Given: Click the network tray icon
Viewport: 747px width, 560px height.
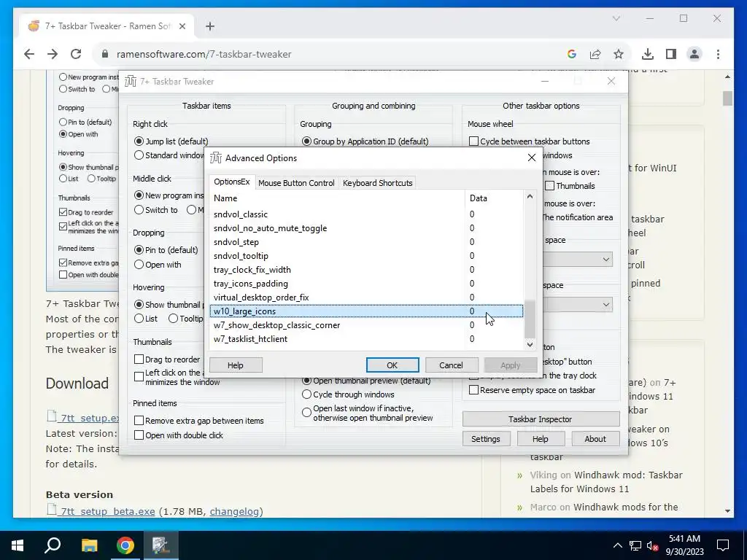Looking at the screenshot, I should [x=635, y=545].
